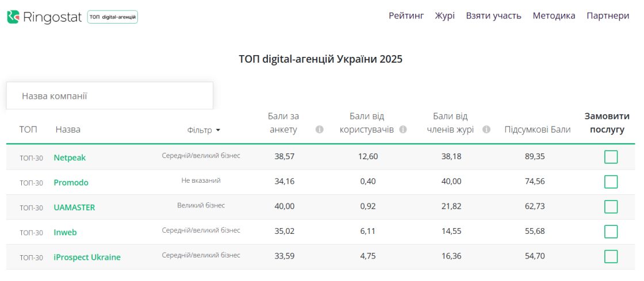The width and height of the screenshot is (644, 281).
Task: Open the Методика menu item
Action: [554, 16]
